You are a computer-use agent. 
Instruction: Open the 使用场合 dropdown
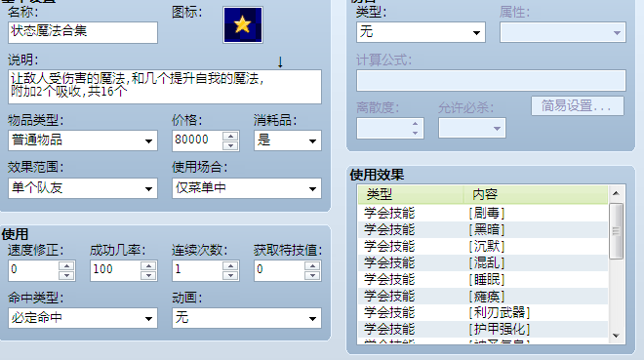coord(247,188)
